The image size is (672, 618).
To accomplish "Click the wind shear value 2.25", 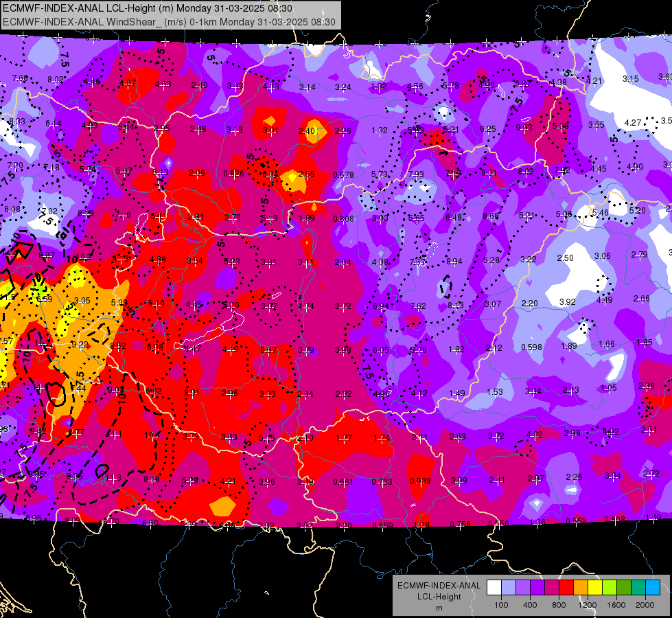I will (574, 477).
